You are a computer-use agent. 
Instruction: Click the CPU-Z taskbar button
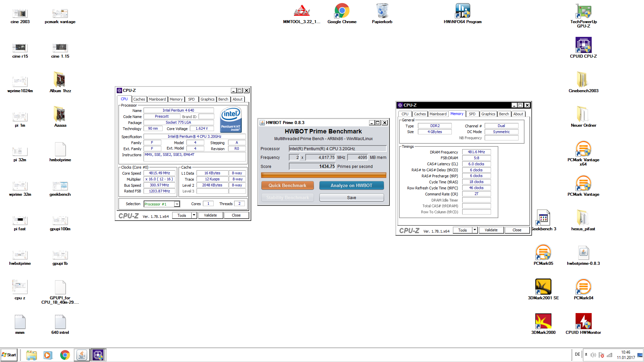tap(98, 355)
